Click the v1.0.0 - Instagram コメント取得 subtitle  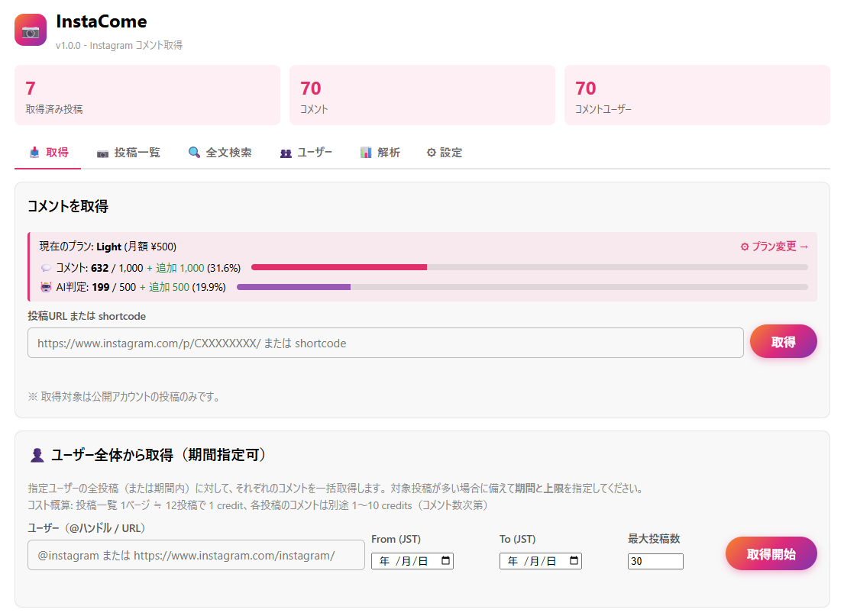coord(119,46)
